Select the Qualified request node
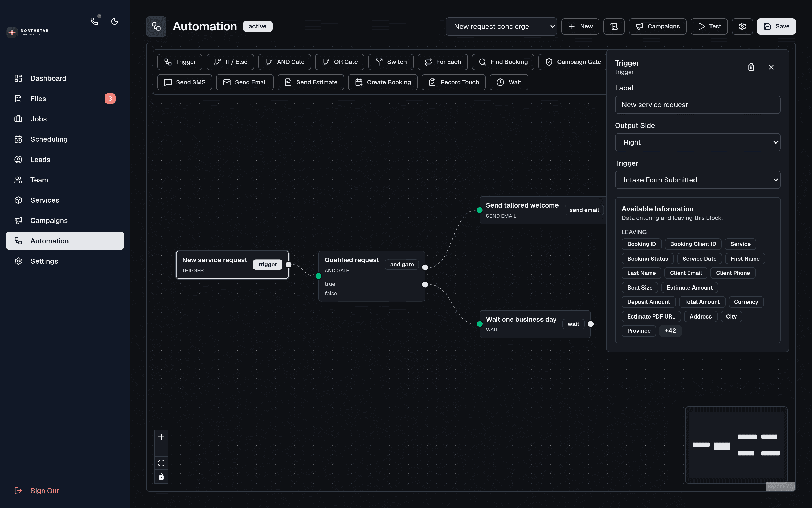The width and height of the screenshot is (812, 508). [x=372, y=276]
